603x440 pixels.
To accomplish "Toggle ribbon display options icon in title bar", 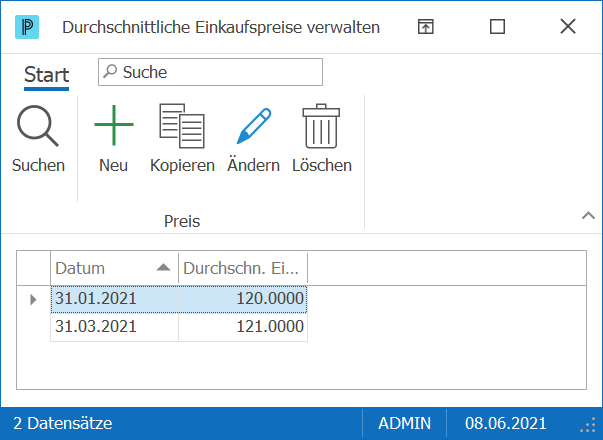I will tap(426, 27).
